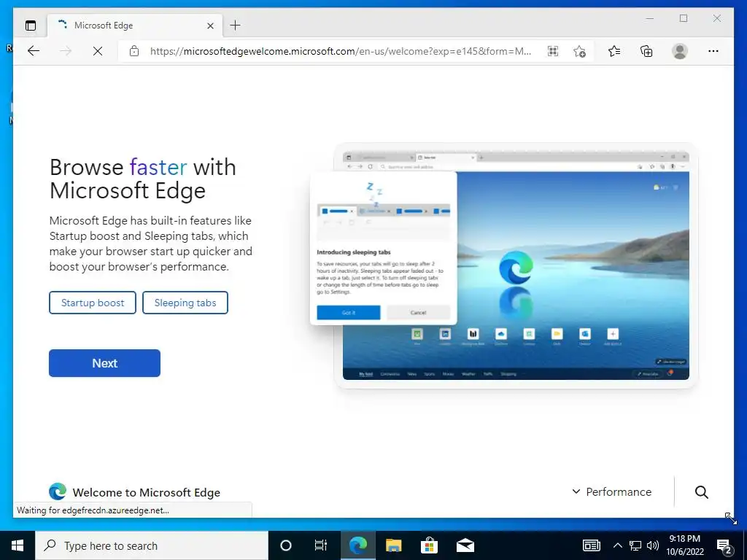View site information lock icon
The width and height of the screenshot is (747, 560).
point(134,51)
